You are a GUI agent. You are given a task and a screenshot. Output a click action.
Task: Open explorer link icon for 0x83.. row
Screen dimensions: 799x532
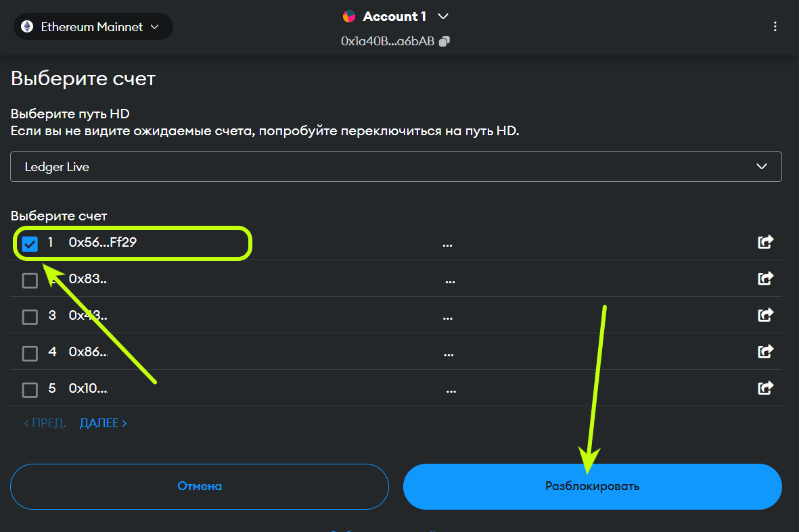coord(765,279)
